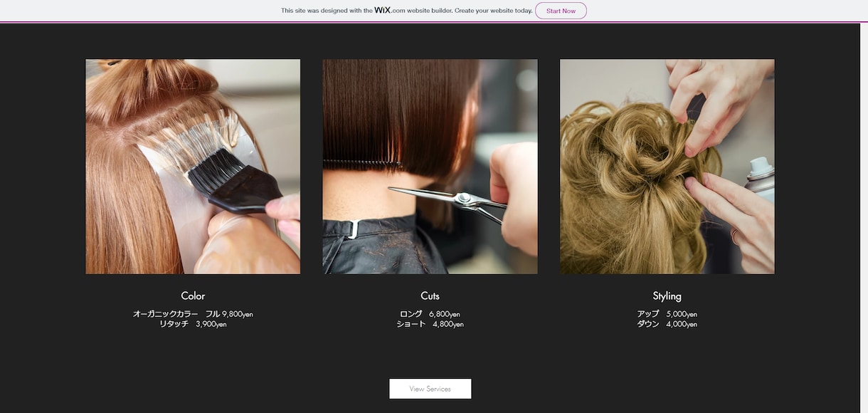Open the hair coloring photo
Screen dimensions: 868x413
click(x=193, y=167)
